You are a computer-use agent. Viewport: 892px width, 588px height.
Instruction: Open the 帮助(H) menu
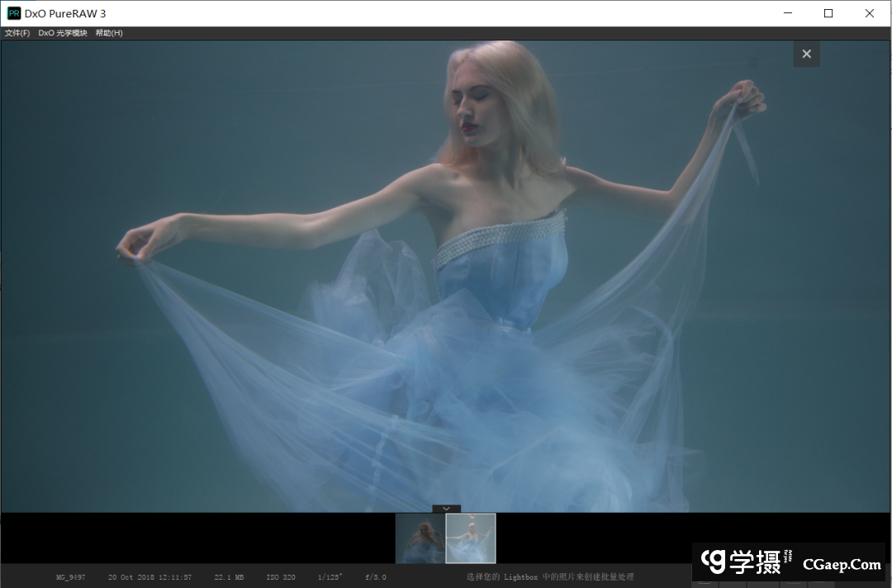point(109,33)
